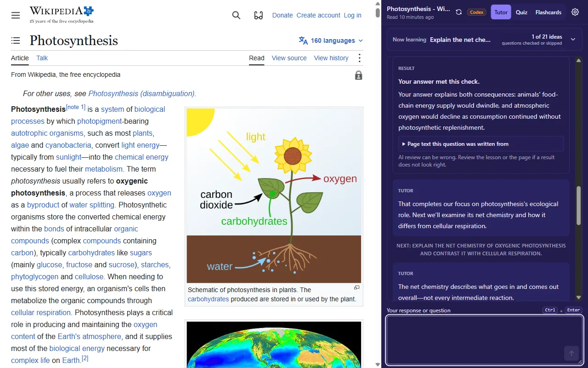Open the cyanobacteria link
Image resolution: width=588 pixels, height=368 pixels.
pos(68,145)
